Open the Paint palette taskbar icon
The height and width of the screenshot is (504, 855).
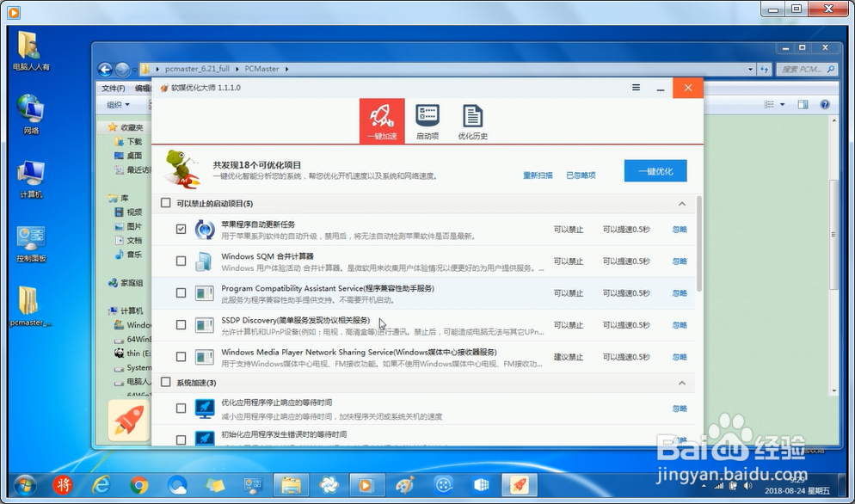pyautogui.click(x=404, y=485)
